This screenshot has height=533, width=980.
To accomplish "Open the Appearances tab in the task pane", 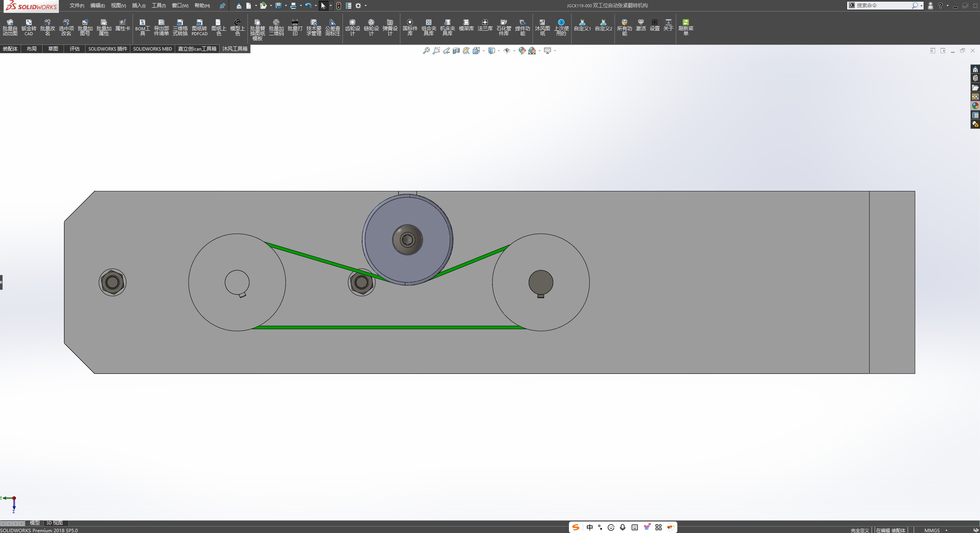I will (x=975, y=106).
